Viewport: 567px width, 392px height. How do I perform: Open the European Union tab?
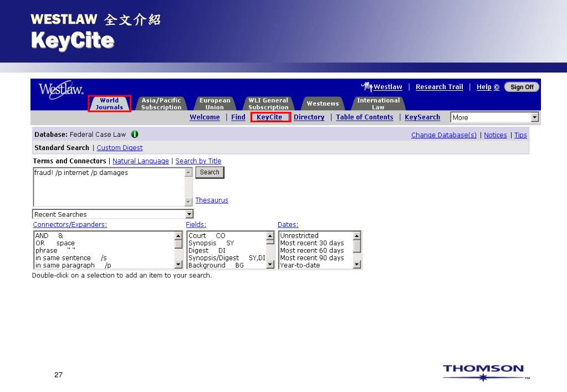tap(214, 104)
